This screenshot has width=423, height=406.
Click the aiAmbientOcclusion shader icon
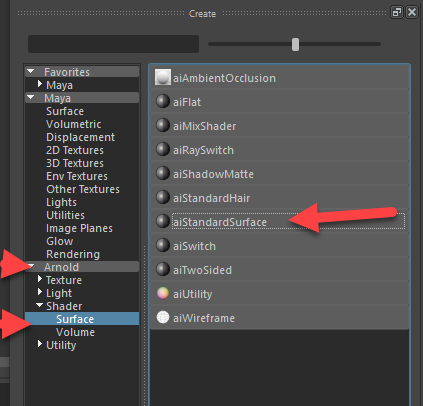163,77
